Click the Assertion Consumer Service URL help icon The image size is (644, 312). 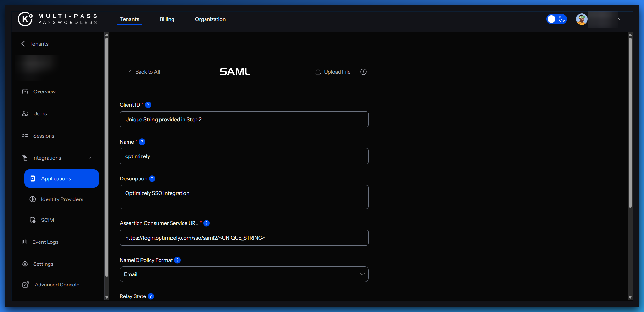pyautogui.click(x=206, y=223)
